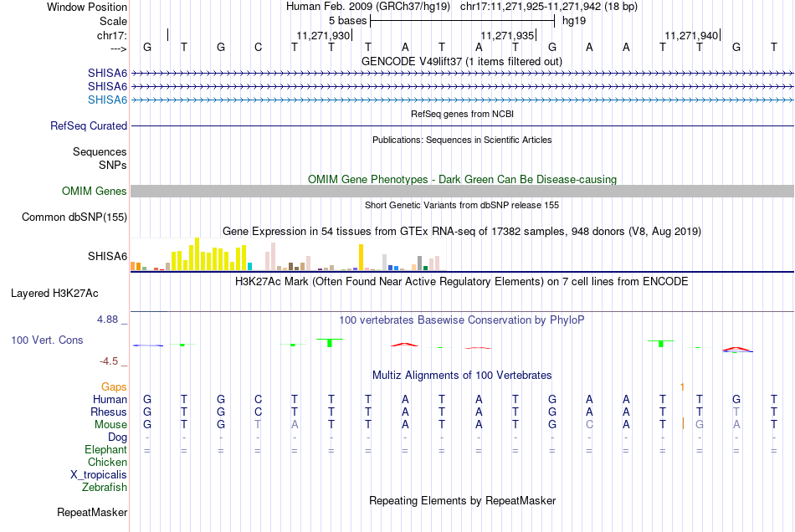The height and width of the screenshot is (532, 795).
Task: Open the light-blue SHISA6 transcript label
Action: tap(107, 100)
